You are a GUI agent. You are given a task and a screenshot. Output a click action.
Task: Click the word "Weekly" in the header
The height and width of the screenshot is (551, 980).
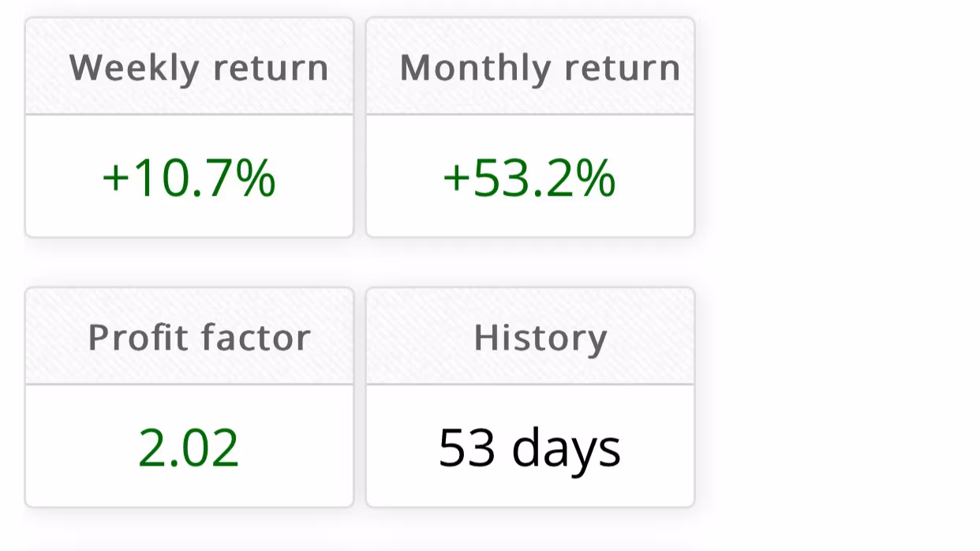[133, 68]
